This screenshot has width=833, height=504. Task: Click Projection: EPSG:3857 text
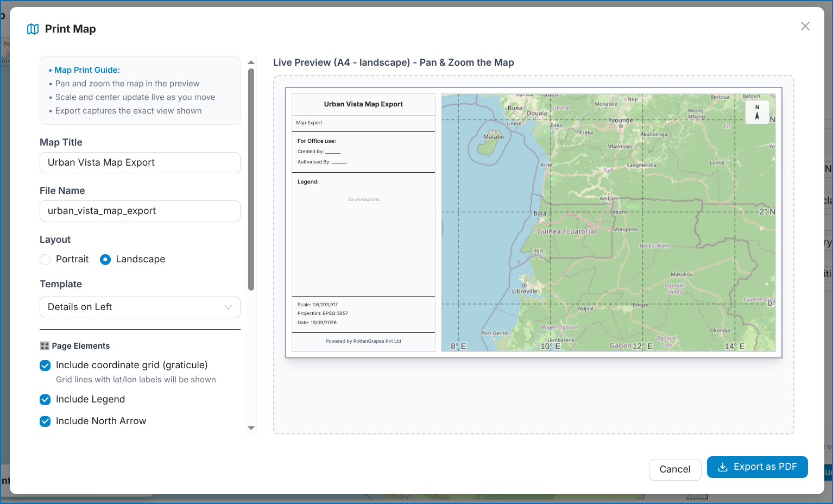tap(323, 313)
